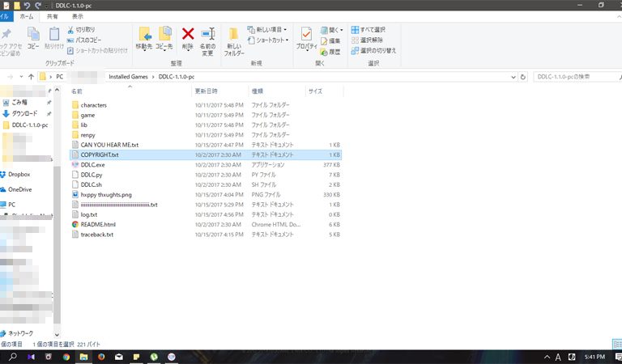Open the Copy to (コピー先) menu

coord(164,39)
